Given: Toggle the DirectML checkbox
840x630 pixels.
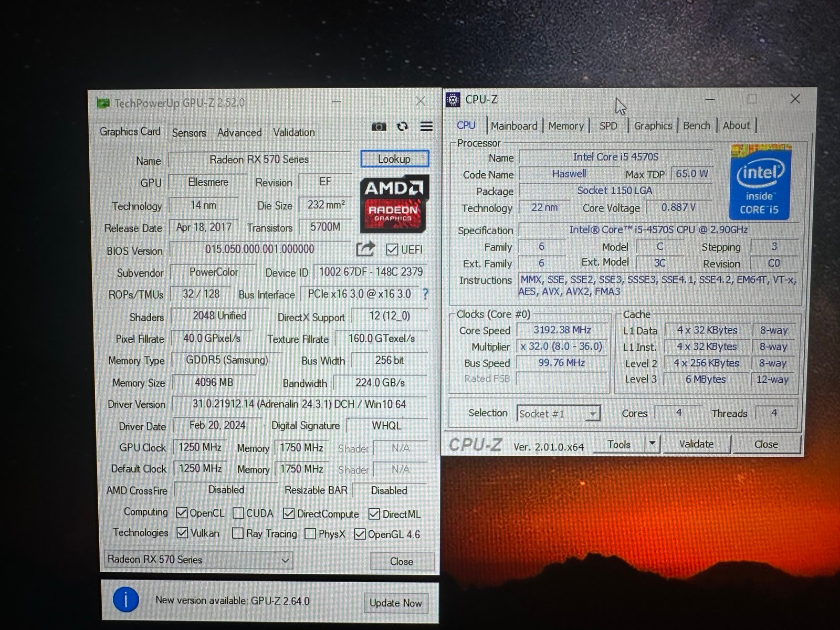Looking at the screenshot, I should (374, 514).
